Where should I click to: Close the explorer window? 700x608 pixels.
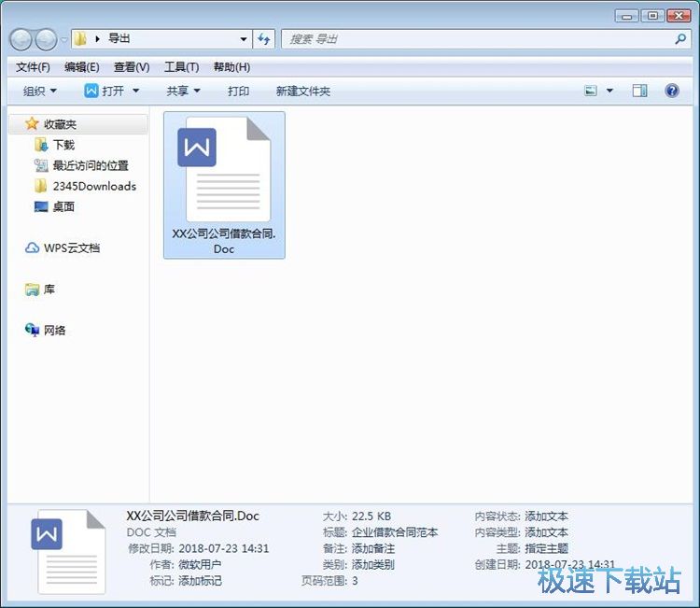pyautogui.click(x=679, y=16)
